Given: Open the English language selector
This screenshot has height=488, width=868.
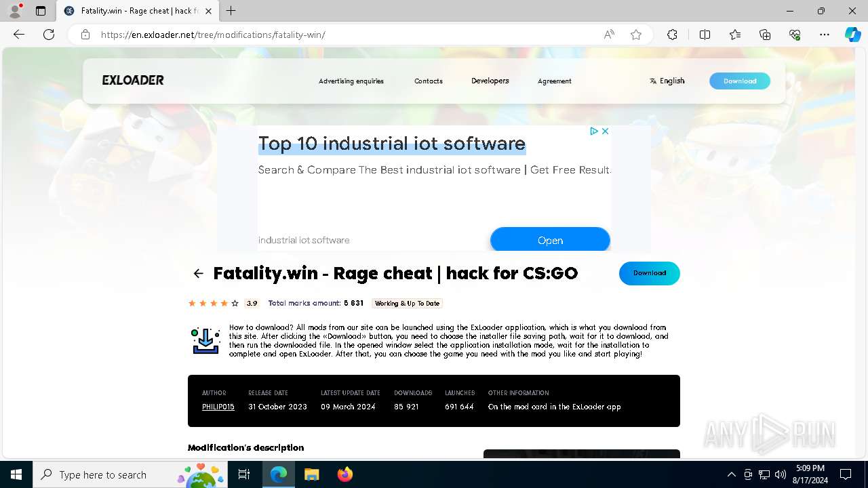Looking at the screenshot, I should click(667, 81).
